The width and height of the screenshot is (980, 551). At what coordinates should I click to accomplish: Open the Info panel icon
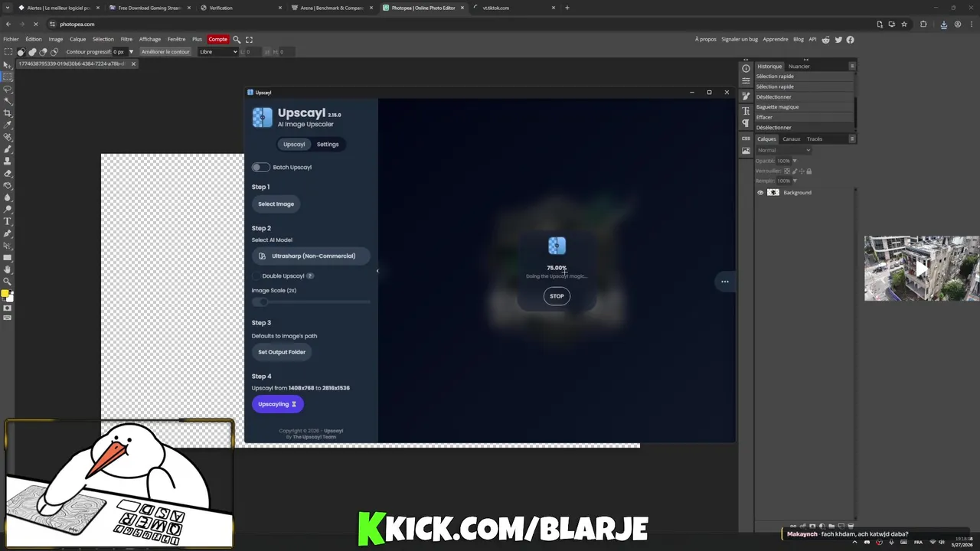pos(746,68)
